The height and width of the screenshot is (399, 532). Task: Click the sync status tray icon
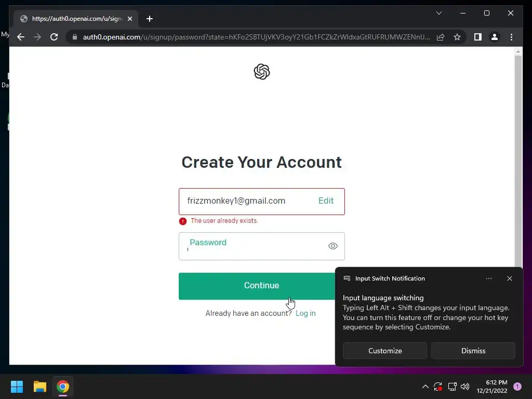(x=437, y=387)
